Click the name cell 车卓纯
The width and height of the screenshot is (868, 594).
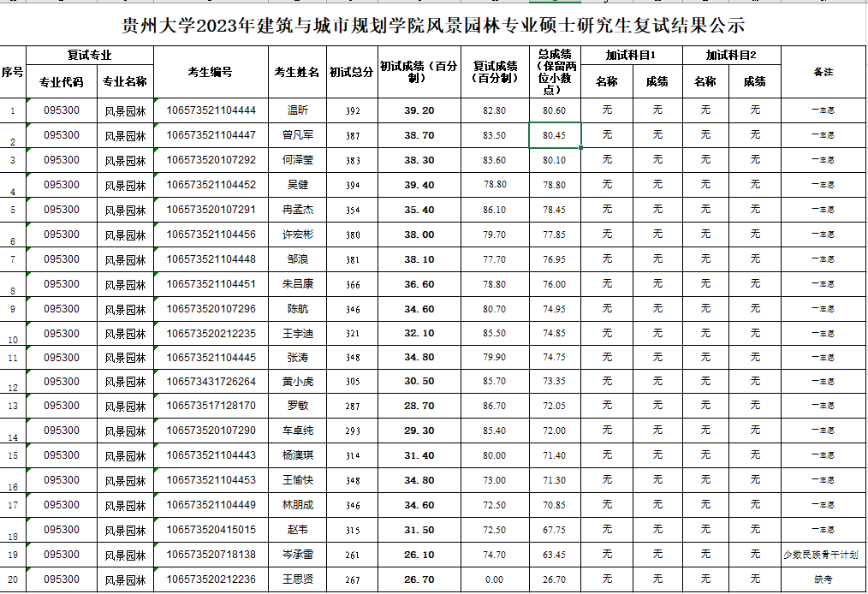(x=297, y=431)
